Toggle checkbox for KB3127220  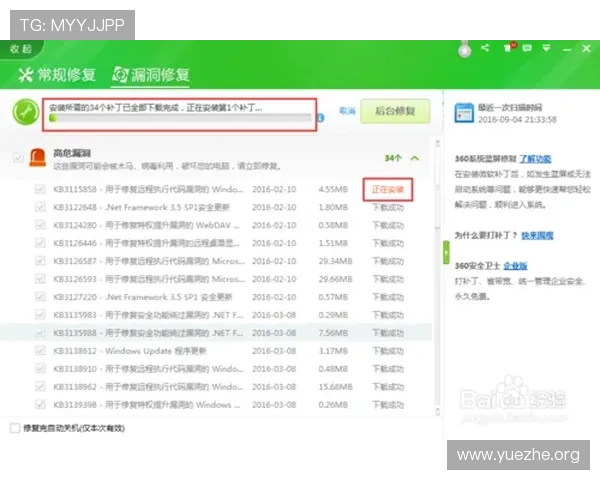(x=40, y=297)
